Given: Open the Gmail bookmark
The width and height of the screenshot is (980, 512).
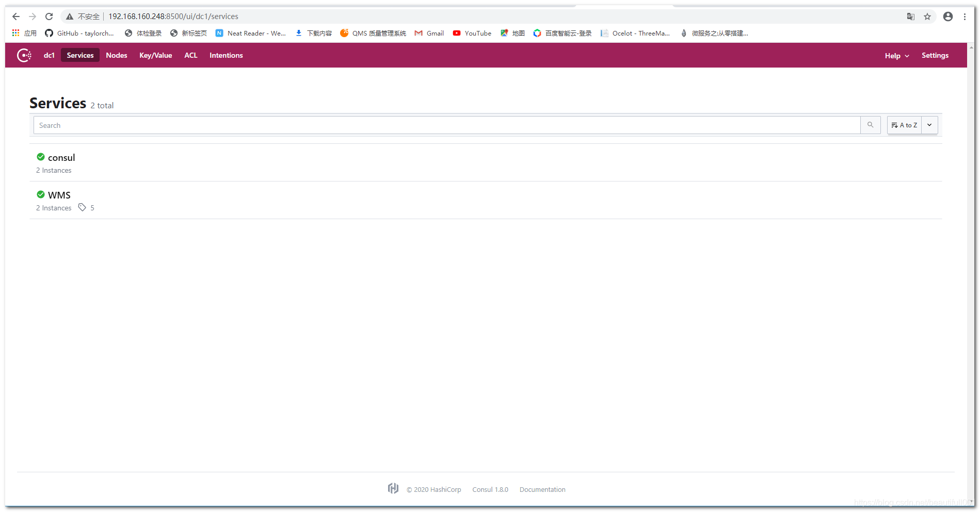Looking at the screenshot, I should point(429,33).
